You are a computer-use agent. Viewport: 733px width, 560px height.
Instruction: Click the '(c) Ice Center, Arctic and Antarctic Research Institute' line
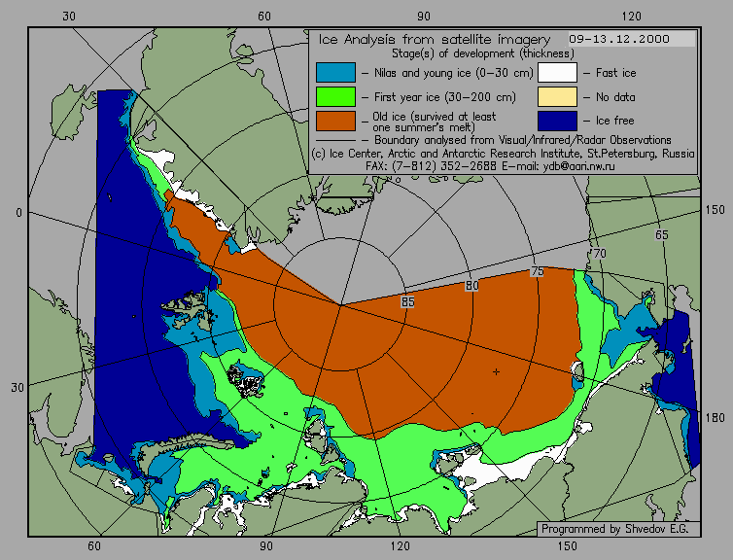tap(503, 154)
